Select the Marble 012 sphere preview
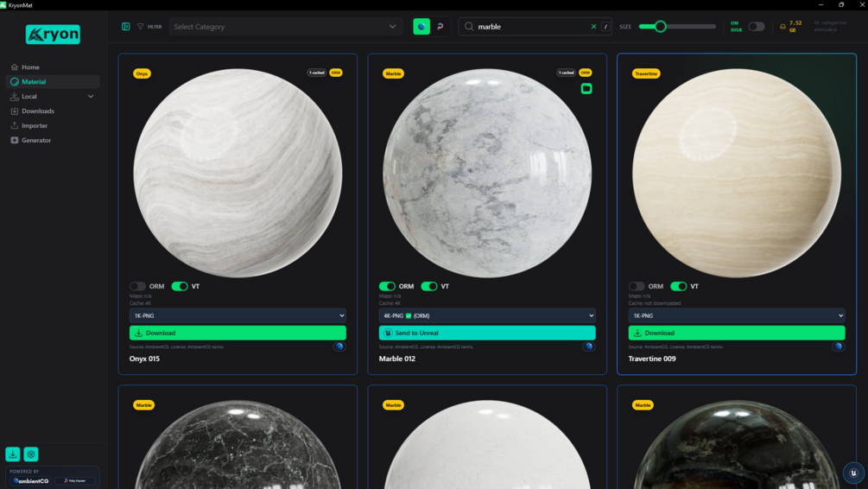 (x=487, y=173)
